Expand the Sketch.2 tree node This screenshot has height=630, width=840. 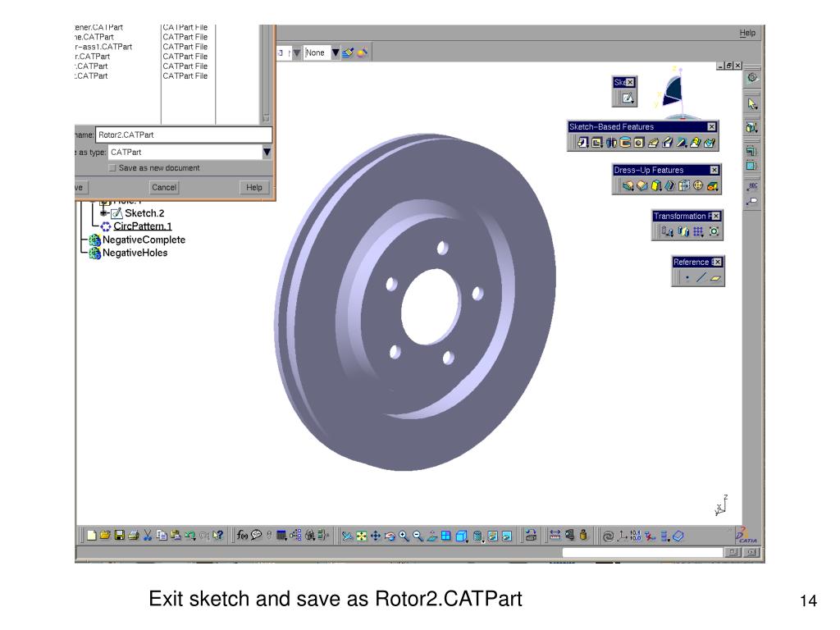(x=104, y=213)
